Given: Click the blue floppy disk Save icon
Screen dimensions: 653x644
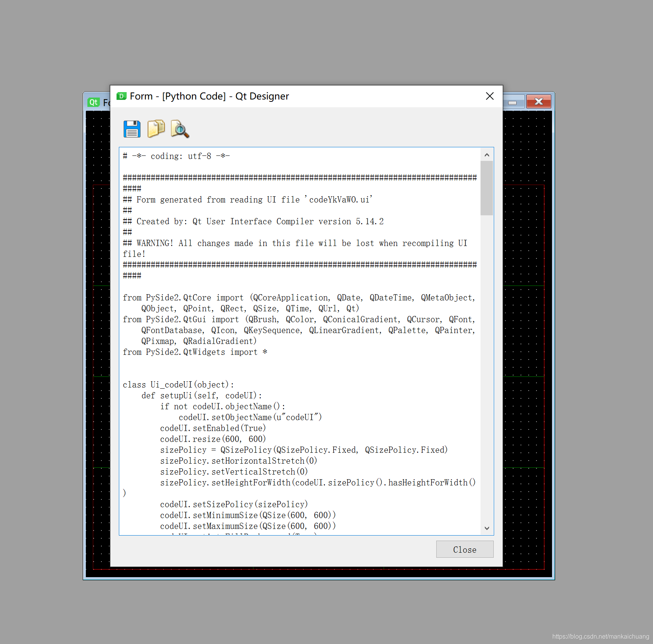Looking at the screenshot, I should [x=132, y=129].
